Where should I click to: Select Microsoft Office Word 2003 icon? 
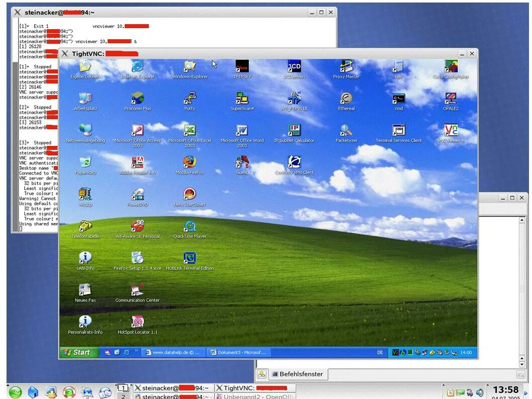(242, 130)
